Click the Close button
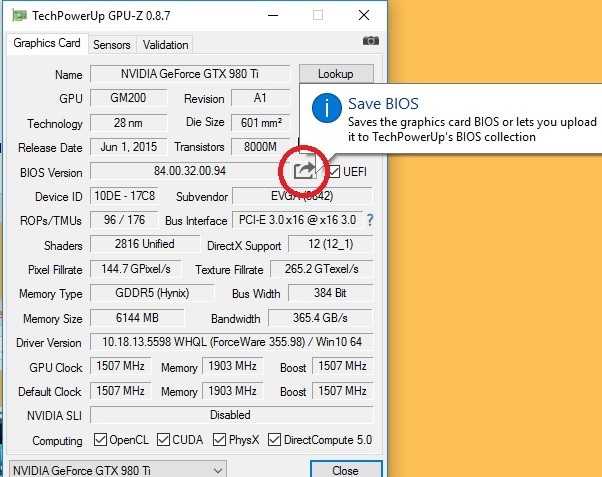Viewport: 602px width, 477px height. 346,470
